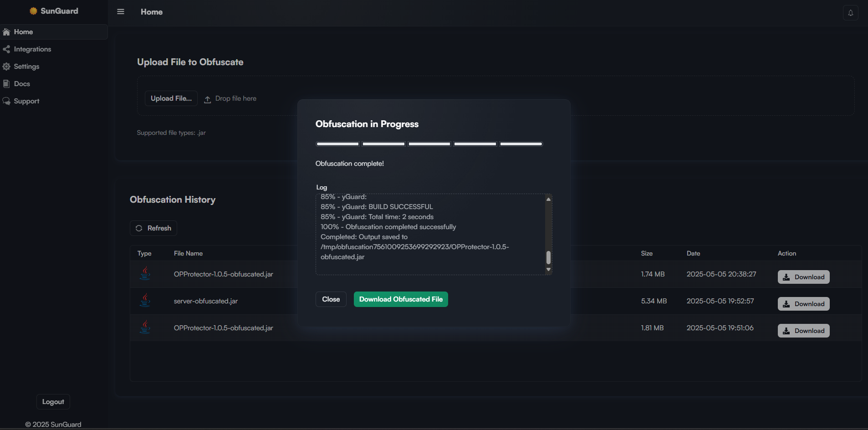
Task: Open the notification bell
Action: coord(850,12)
